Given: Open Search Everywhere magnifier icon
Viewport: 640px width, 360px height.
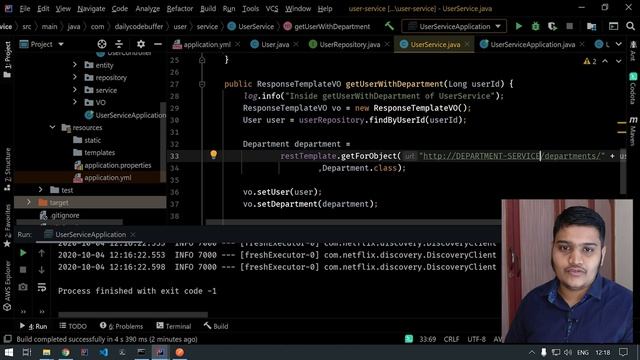Looking at the screenshot, I should coord(630,27).
